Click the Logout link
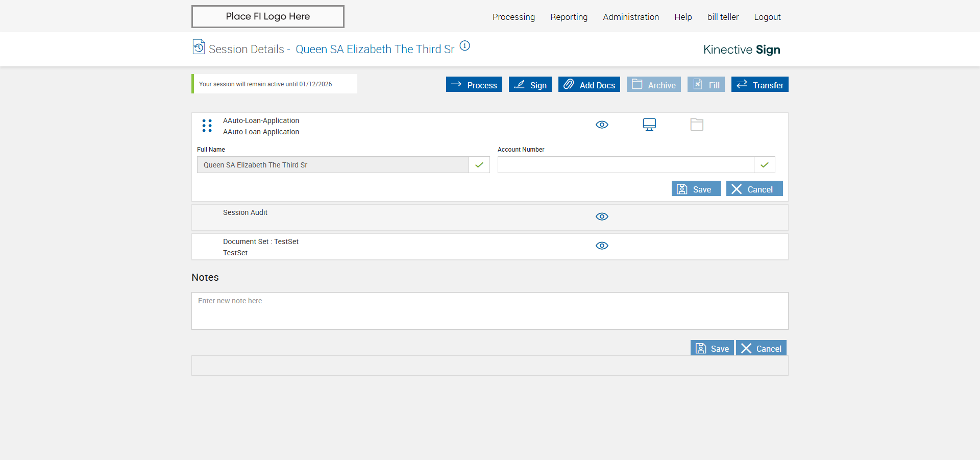 click(x=767, y=17)
